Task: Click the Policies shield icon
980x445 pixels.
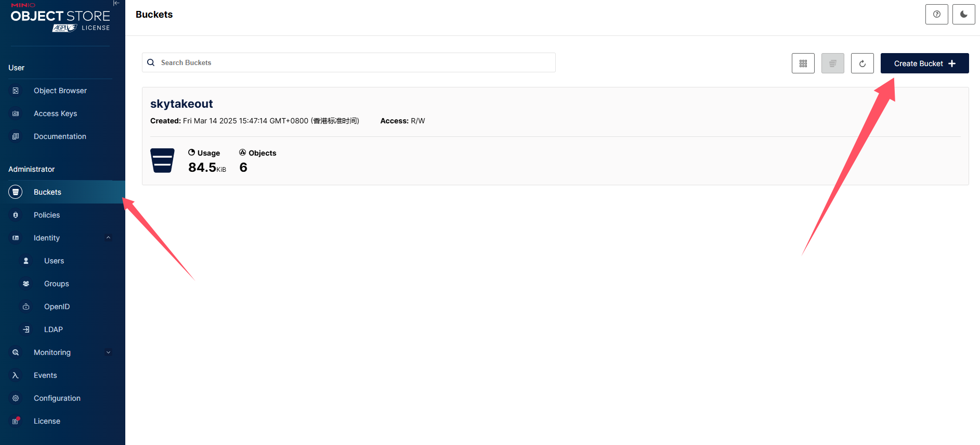Action: 16,215
